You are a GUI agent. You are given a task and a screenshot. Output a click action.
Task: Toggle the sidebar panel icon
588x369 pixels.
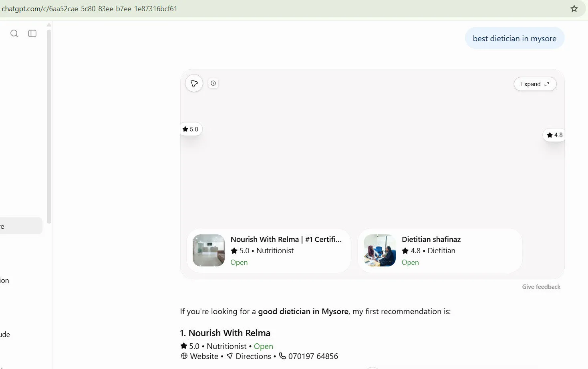coord(32,34)
